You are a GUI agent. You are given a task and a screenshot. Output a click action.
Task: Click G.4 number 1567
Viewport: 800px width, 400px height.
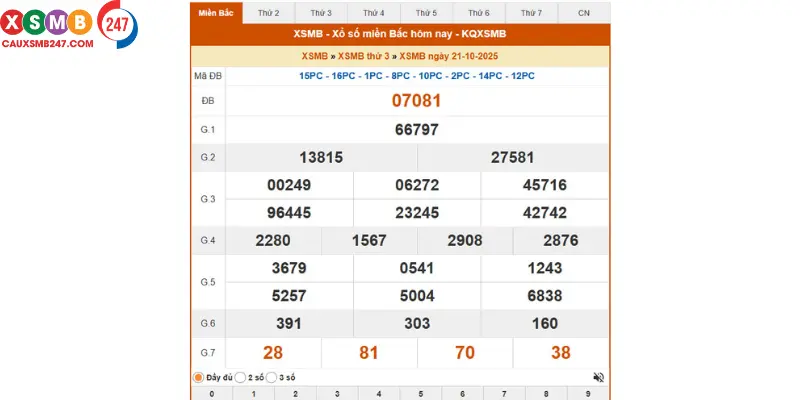click(369, 240)
